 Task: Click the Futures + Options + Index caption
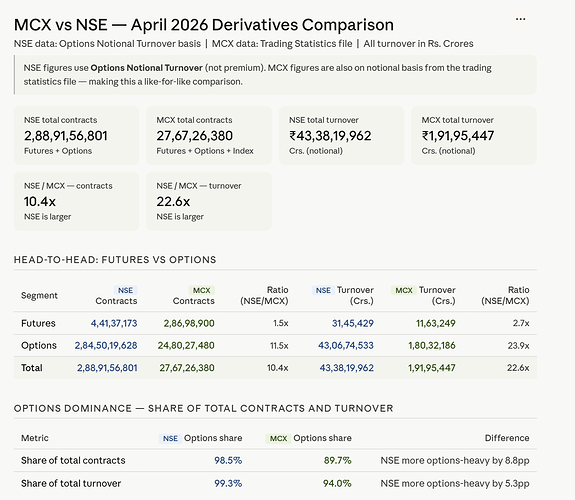[x=205, y=151]
